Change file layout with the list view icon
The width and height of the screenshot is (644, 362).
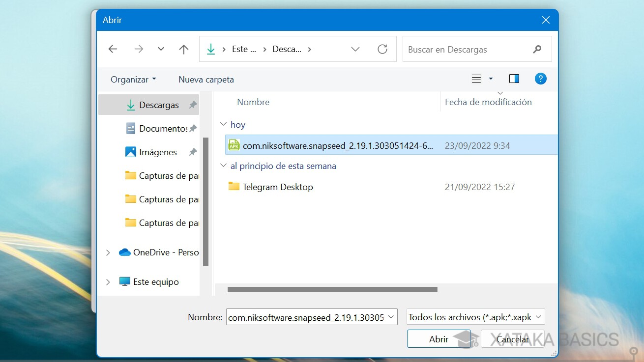tap(476, 79)
